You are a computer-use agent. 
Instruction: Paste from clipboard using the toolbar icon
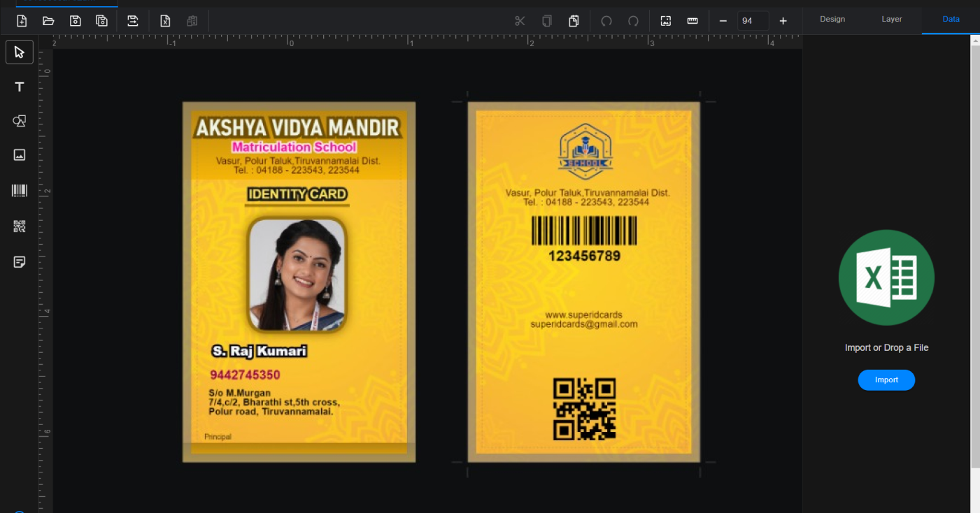click(x=574, y=21)
